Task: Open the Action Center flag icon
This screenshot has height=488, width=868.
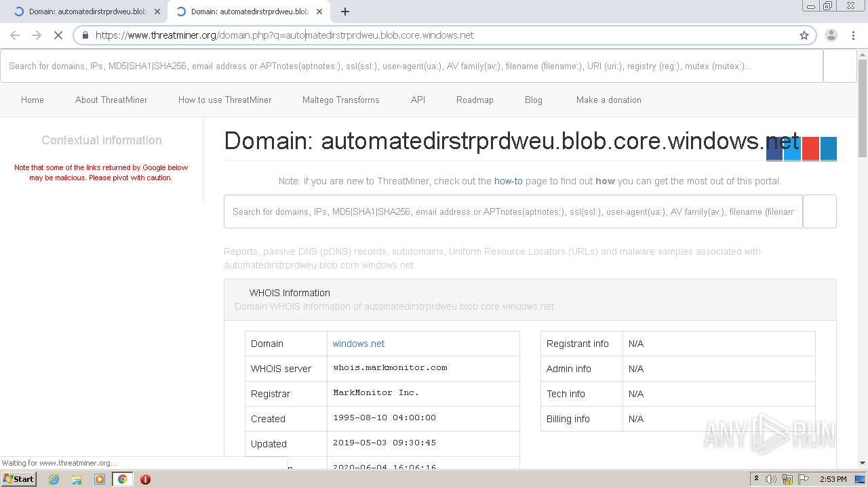Action: pos(803,479)
